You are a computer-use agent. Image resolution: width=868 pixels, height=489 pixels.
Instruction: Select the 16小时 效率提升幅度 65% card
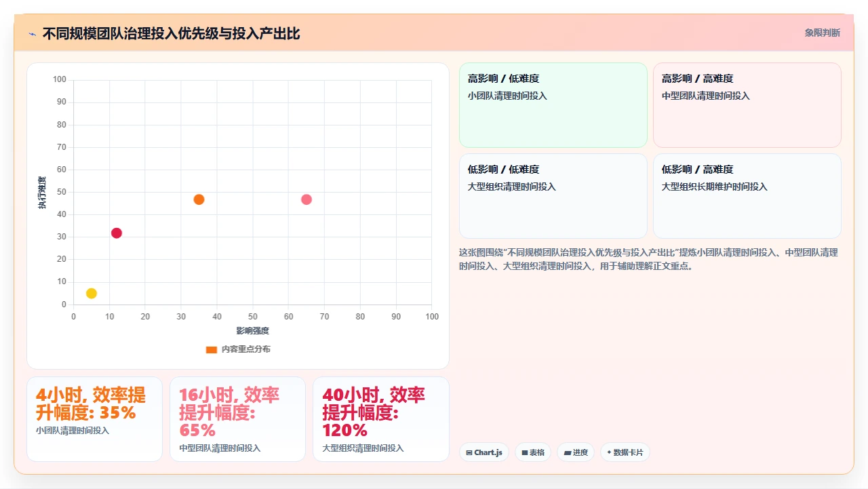[237, 419]
